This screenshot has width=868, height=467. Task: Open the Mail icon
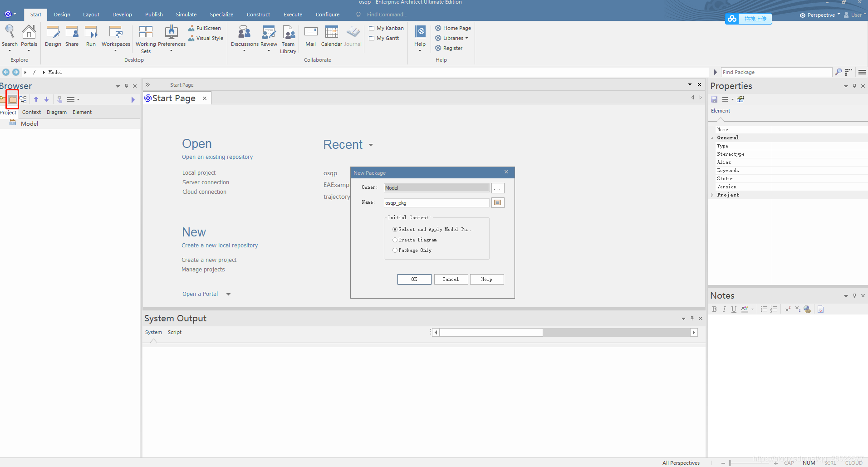311,36
